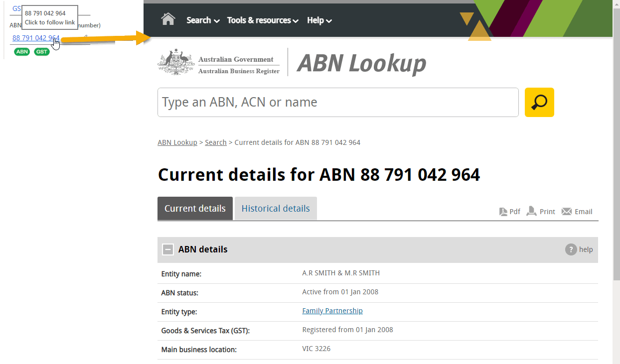Image resolution: width=620 pixels, height=364 pixels.
Task: Click the green GST badge
Action: point(42,52)
